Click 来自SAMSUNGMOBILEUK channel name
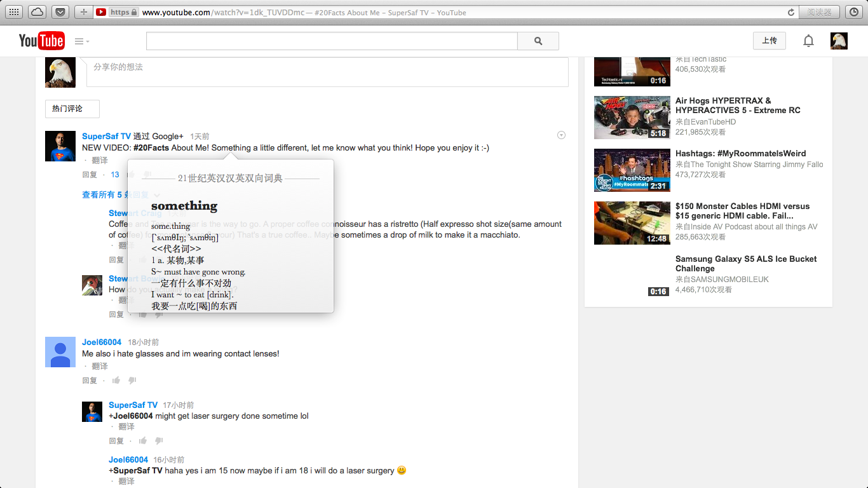868x488 pixels. [x=722, y=280]
